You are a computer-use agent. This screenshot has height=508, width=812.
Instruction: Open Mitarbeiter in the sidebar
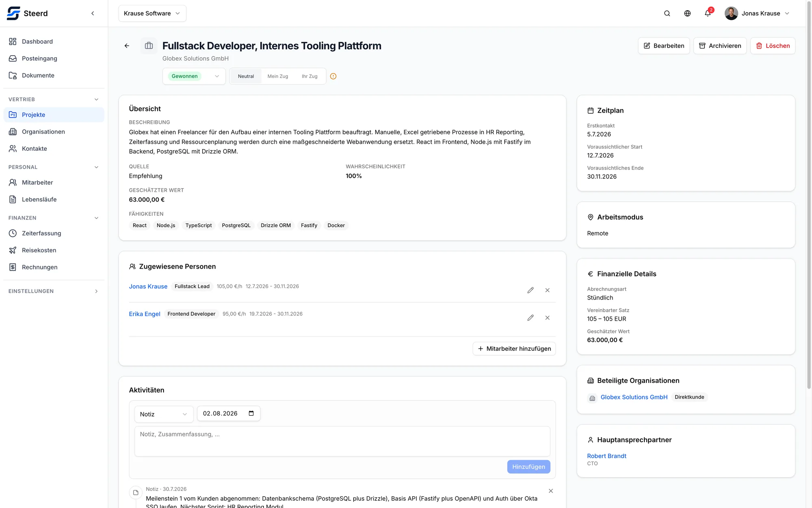point(54,182)
